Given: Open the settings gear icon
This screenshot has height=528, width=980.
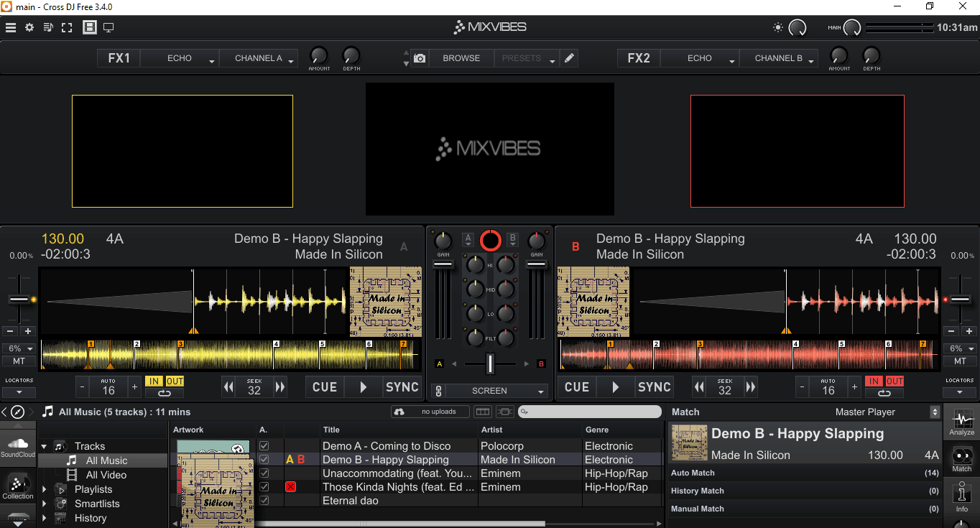Looking at the screenshot, I should pyautogui.click(x=29, y=27).
